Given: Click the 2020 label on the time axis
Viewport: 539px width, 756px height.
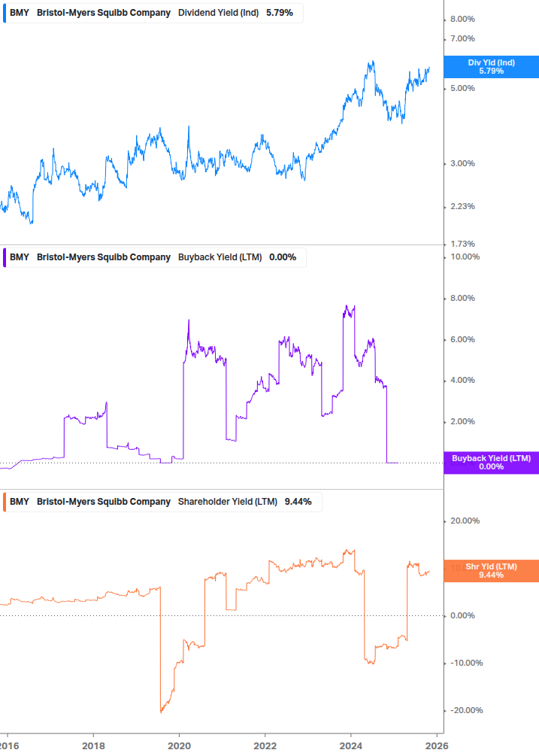Looking at the screenshot, I should tap(179, 746).
